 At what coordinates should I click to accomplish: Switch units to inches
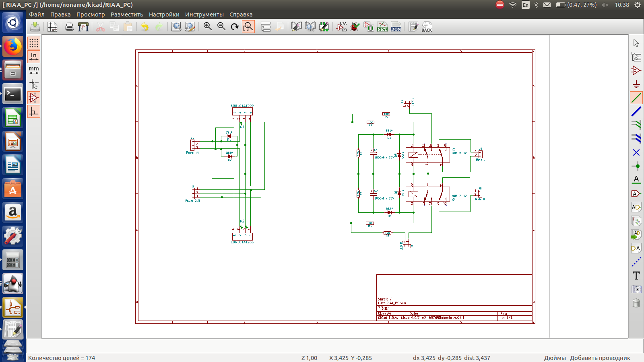click(x=34, y=56)
